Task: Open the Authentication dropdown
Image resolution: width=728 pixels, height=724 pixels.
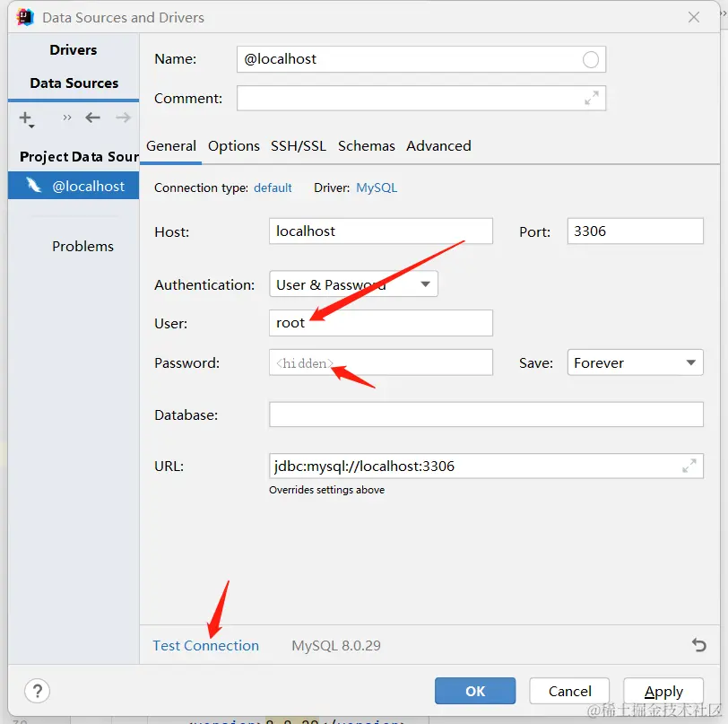Action: (x=353, y=283)
